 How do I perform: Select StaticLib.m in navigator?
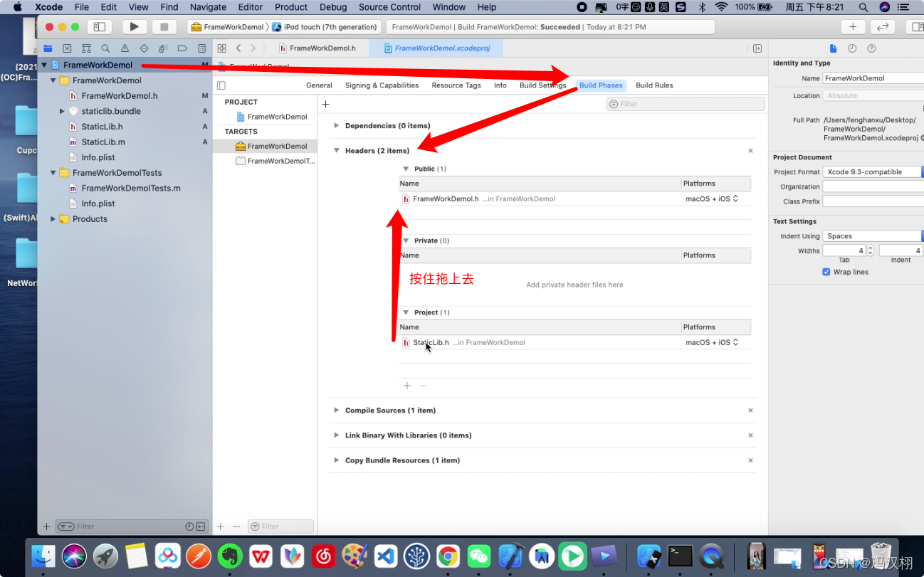pyautogui.click(x=103, y=142)
